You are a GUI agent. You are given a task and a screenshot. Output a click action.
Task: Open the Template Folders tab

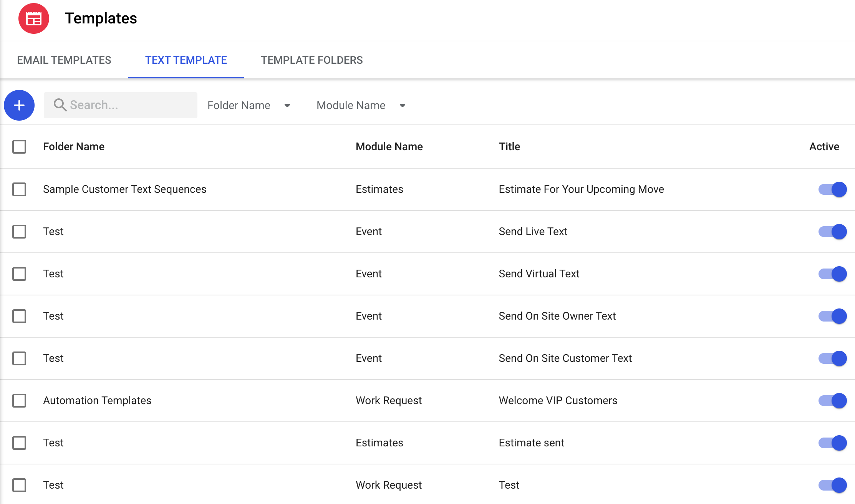[312, 60]
